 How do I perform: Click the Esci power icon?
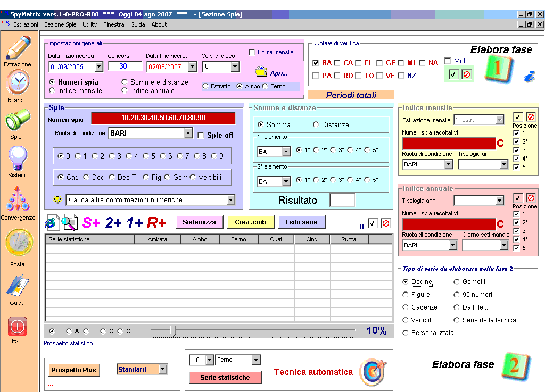(18, 327)
